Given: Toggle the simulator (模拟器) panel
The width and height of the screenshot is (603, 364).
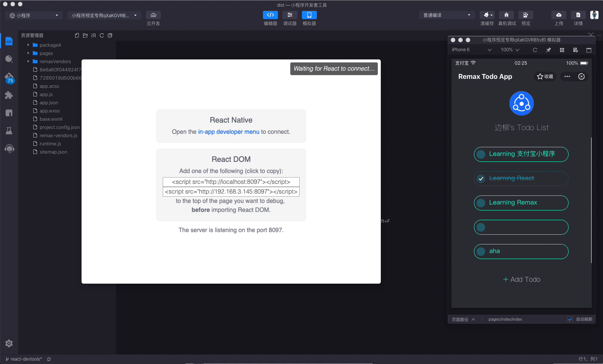Looking at the screenshot, I should tap(309, 15).
